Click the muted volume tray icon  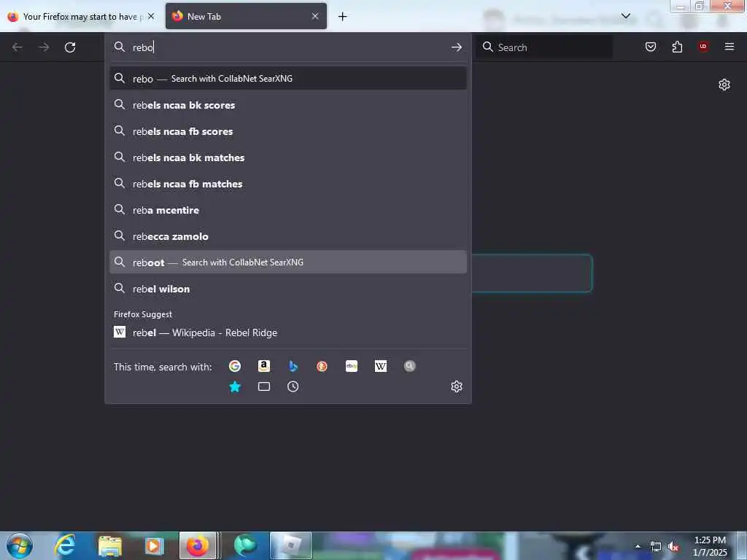673,547
